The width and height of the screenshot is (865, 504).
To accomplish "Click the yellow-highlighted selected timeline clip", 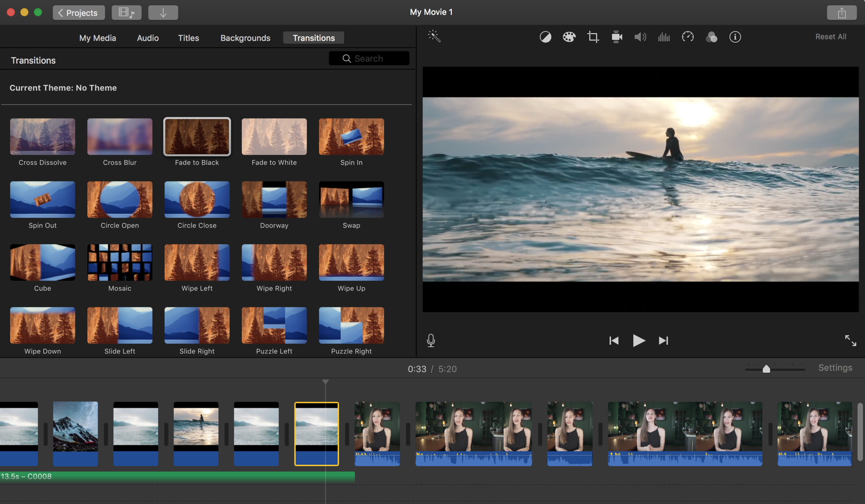I will [x=316, y=433].
